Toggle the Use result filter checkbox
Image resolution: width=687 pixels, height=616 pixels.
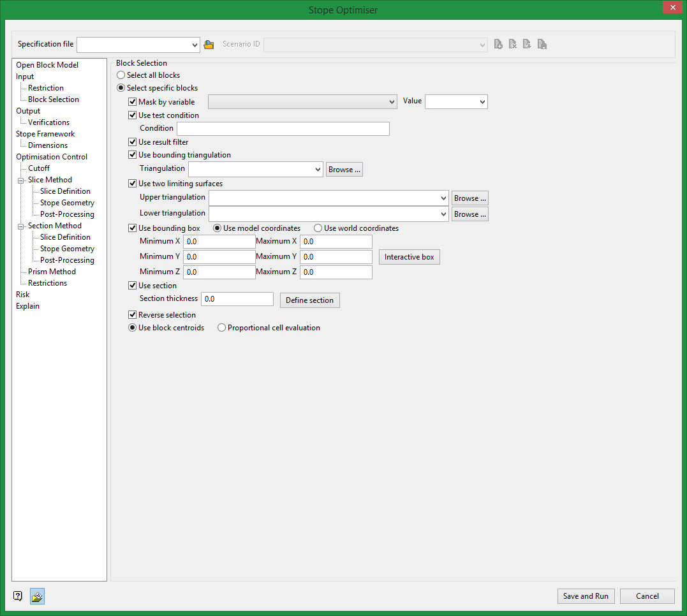[133, 142]
